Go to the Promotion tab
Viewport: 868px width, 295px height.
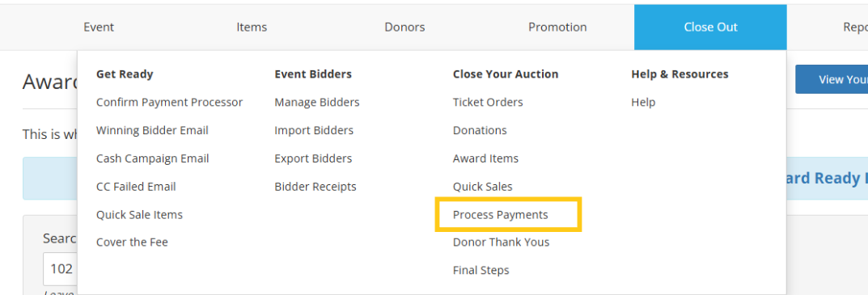point(557,27)
